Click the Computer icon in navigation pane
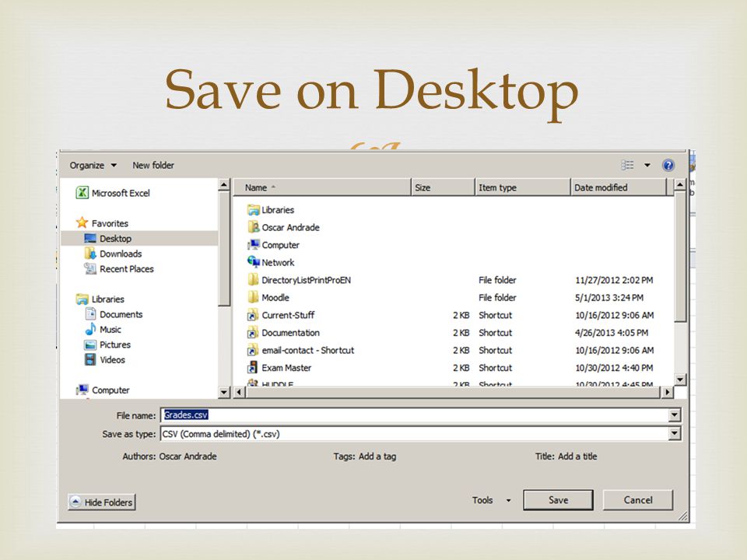Image resolution: width=747 pixels, height=560 pixels. [82, 390]
